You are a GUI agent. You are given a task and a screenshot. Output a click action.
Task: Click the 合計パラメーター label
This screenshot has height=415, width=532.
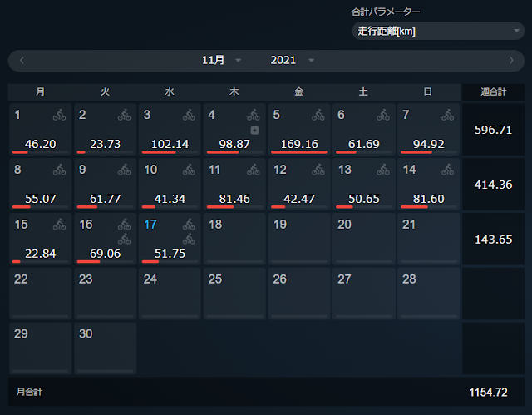pyautogui.click(x=386, y=12)
